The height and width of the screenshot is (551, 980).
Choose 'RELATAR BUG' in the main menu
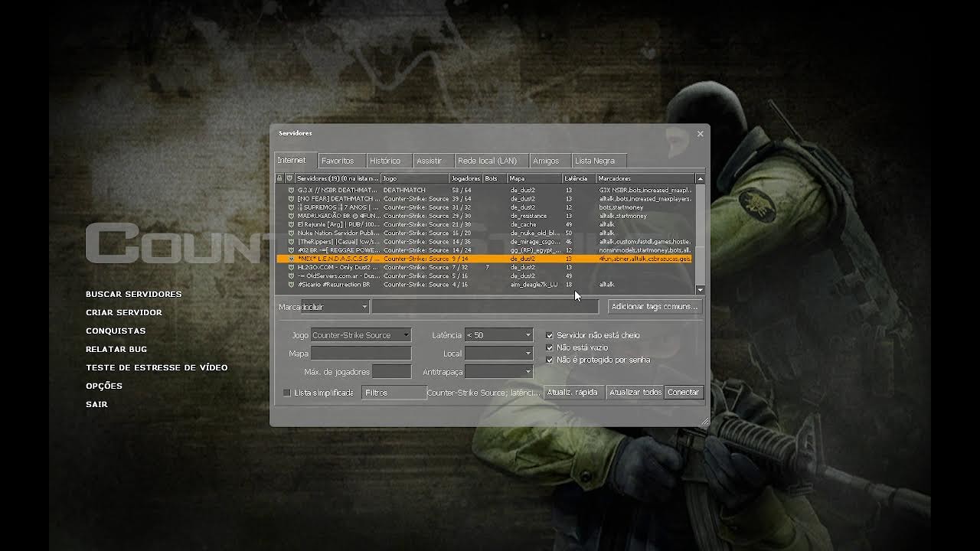(116, 349)
